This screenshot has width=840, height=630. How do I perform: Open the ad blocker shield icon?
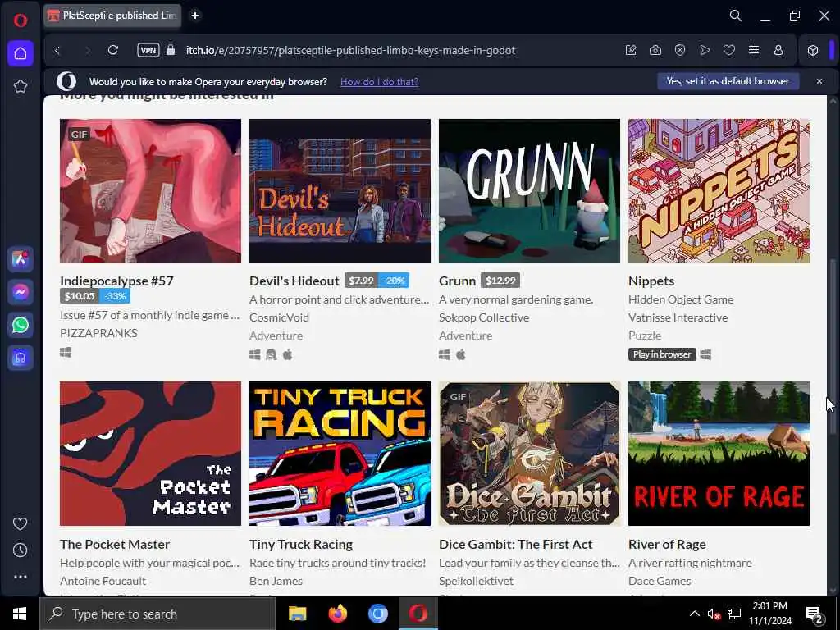[x=680, y=50]
